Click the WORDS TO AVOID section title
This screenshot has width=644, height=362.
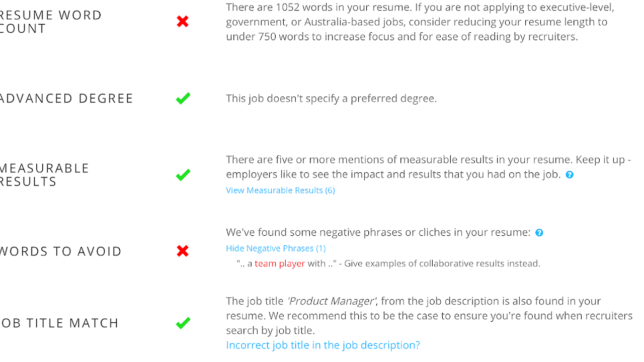[60, 251]
